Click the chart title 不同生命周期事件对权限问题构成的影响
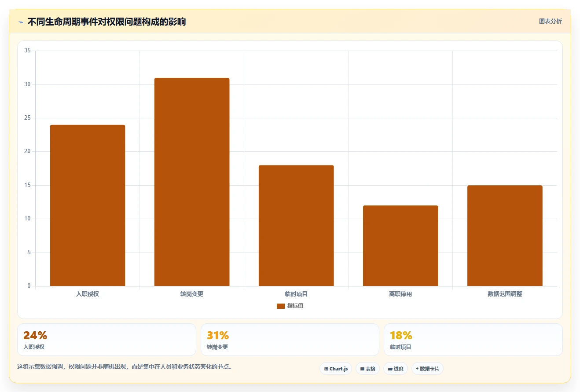 click(x=106, y=22)
